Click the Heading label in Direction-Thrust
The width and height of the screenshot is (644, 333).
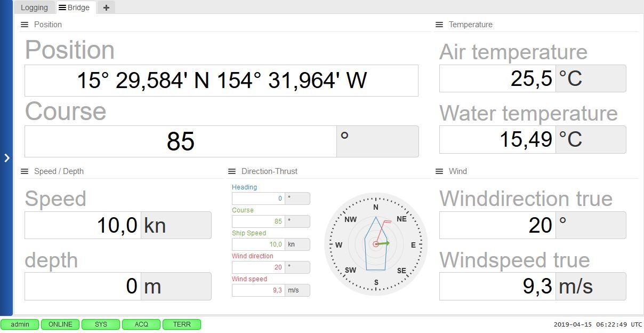(244, 187)
